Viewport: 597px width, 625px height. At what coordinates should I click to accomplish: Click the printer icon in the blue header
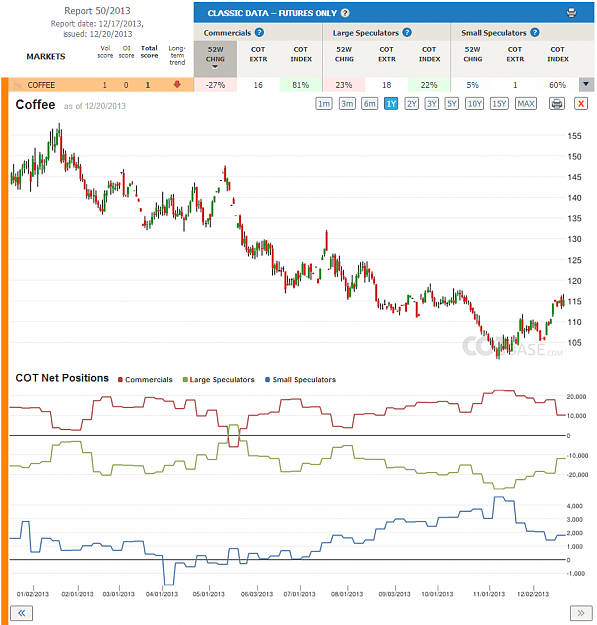point(571,13)
